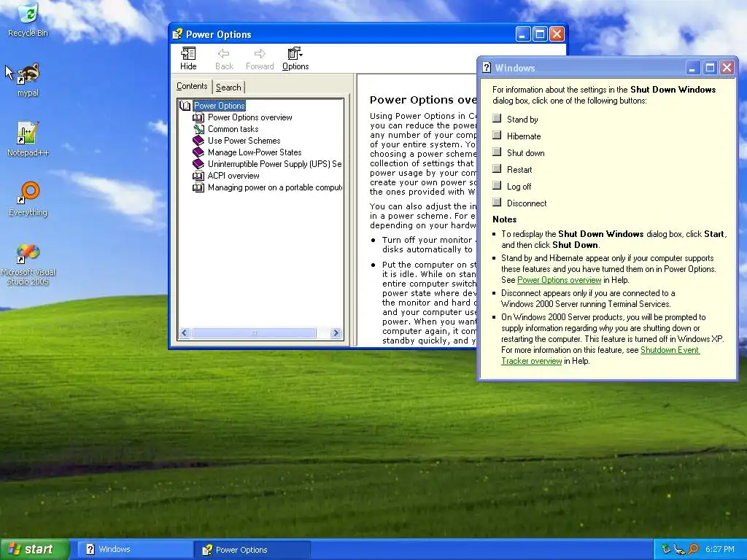Image resolution: width=747 pixels, height=560 pixels.
Task: Click the horizontal scrollbar thumb in contents pane
Action: coord(253,332)
